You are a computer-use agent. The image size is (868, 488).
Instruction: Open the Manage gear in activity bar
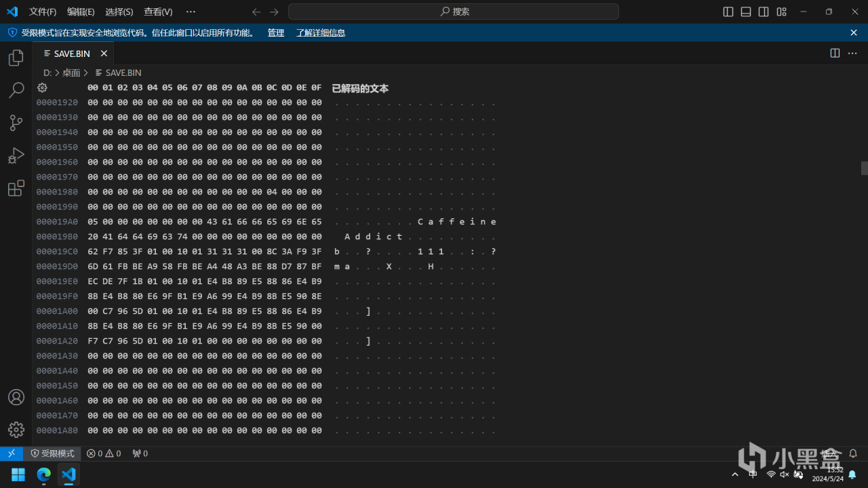pyautogui.click(x=16, y=430)
